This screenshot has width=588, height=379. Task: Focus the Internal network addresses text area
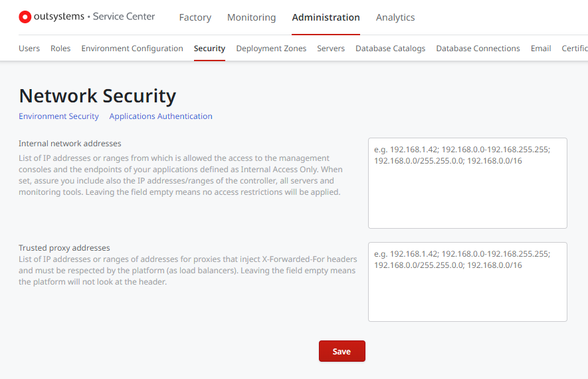pos(468,183)
